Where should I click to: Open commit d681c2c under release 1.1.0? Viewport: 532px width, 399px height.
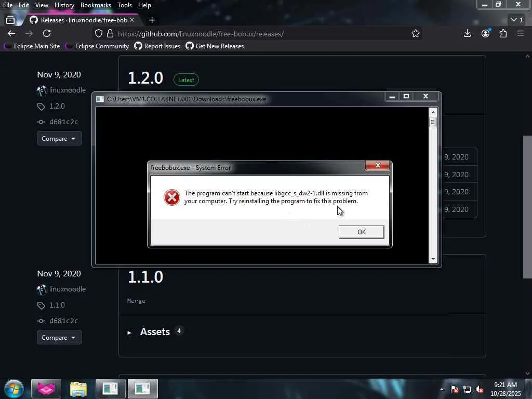(x=63, y=321)
